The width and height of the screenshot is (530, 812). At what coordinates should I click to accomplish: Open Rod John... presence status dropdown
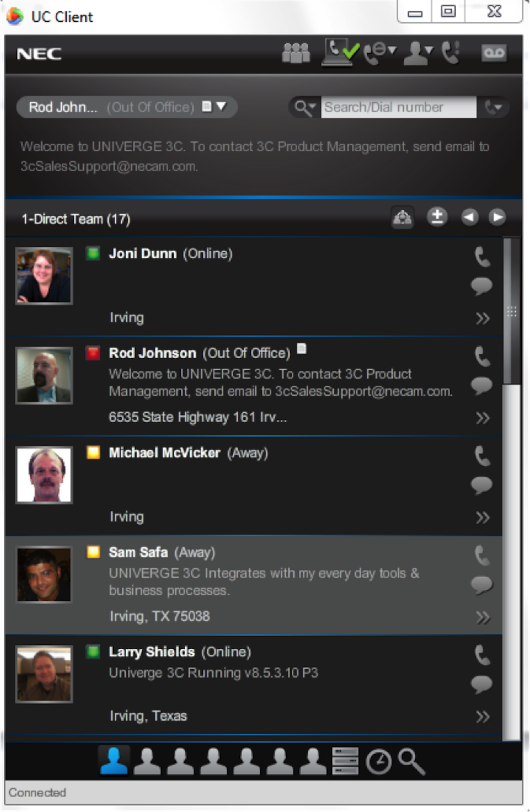tap(221, 106)
